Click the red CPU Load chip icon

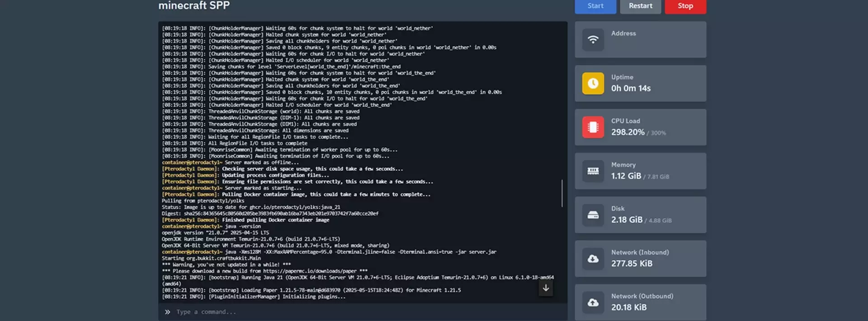(x=593, y=127)
